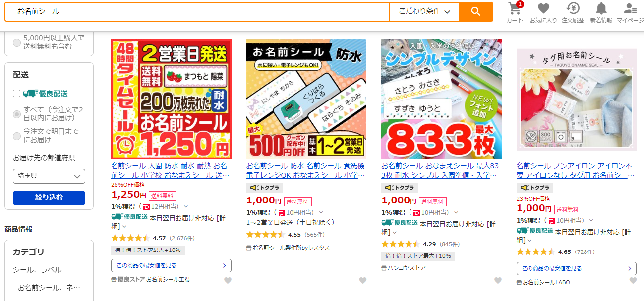Click the orange search magnifier button

pos(475,11)
